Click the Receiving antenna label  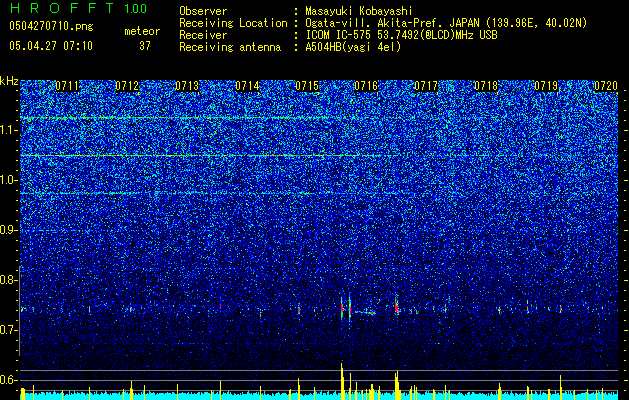(x=230, y=47)
